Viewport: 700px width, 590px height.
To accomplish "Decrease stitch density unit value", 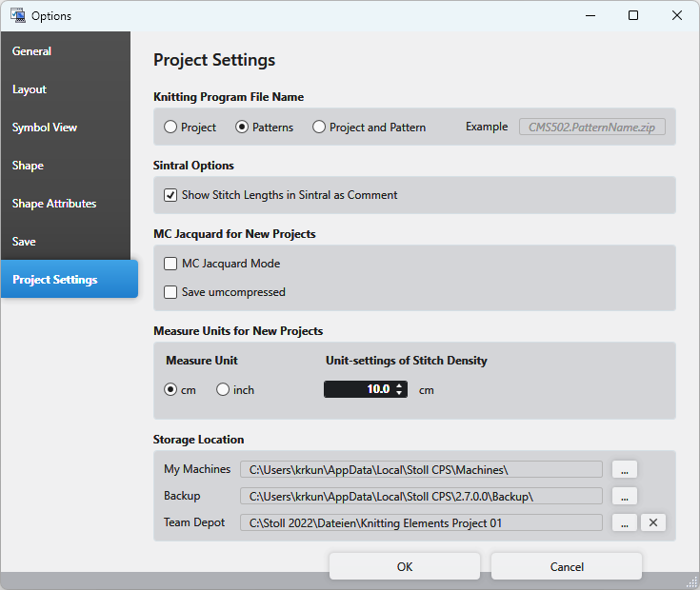I will click(x=400, y=393).
